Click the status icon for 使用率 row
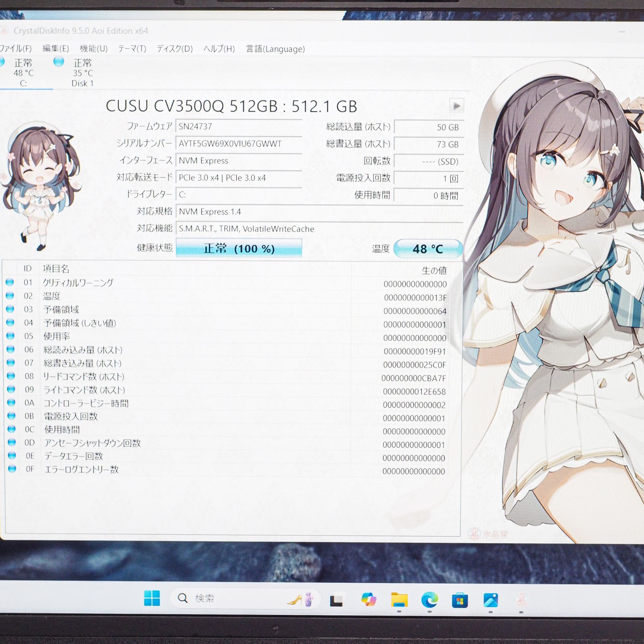 click(10, 336)
